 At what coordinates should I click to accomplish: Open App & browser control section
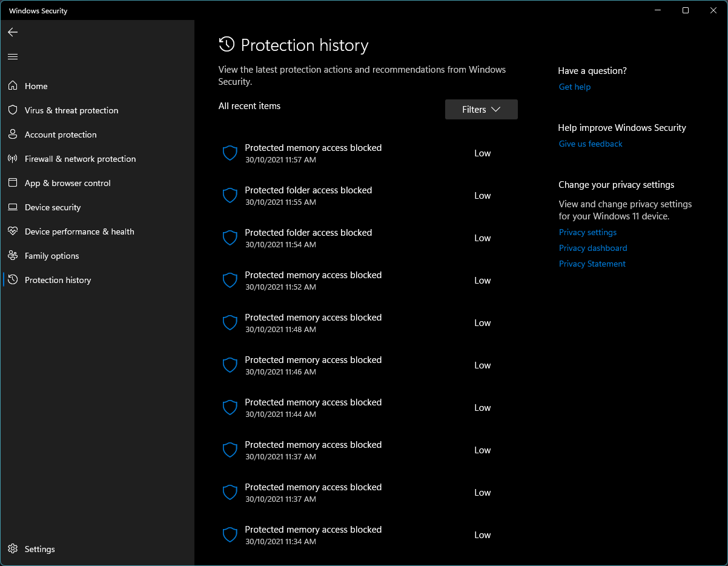coord(67,183)
